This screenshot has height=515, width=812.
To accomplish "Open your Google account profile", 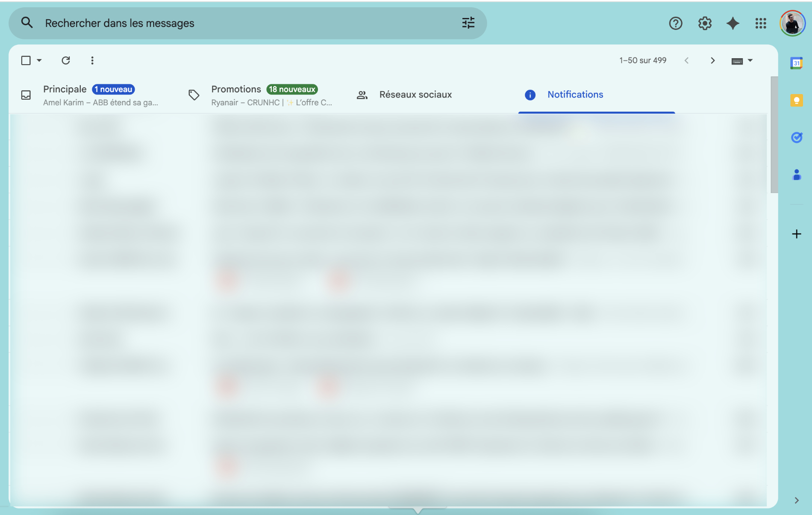I will tap(792, 23).
